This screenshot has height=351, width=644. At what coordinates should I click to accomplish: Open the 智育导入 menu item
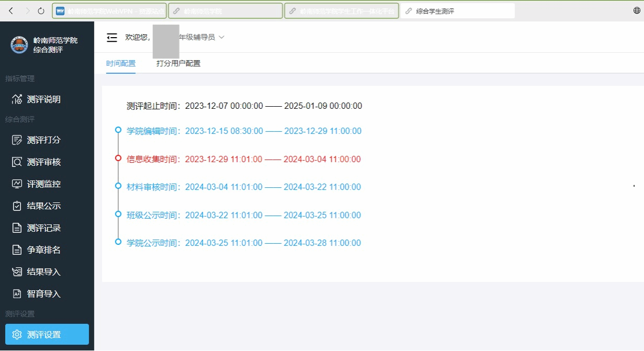43,294
